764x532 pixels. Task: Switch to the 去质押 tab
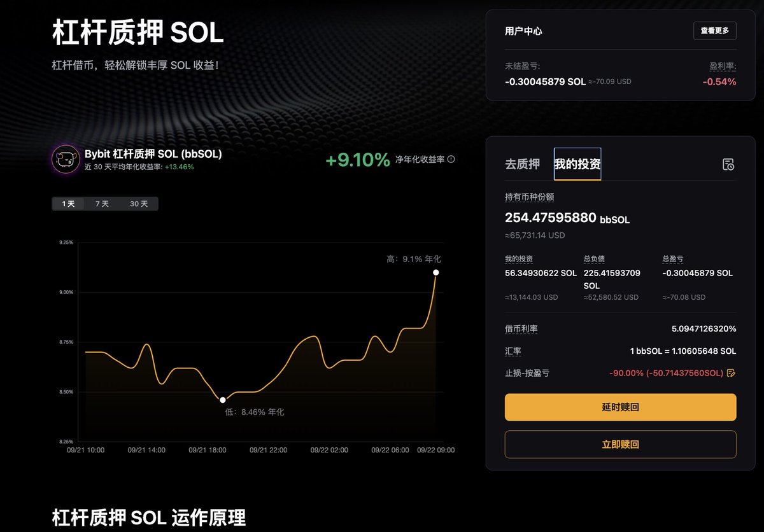522,164
